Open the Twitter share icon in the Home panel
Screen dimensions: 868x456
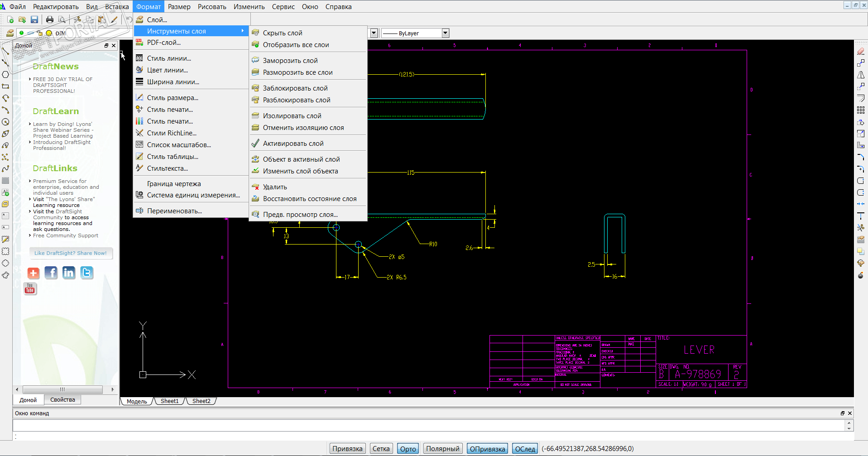tap(86, 273)
